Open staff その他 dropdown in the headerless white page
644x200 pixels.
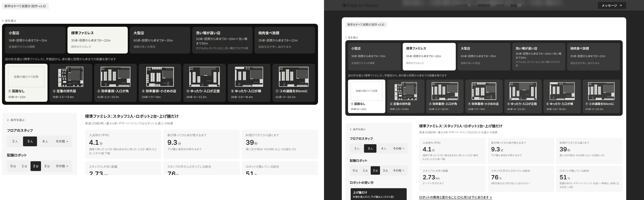pyautogui.click(x=62, y=141)
